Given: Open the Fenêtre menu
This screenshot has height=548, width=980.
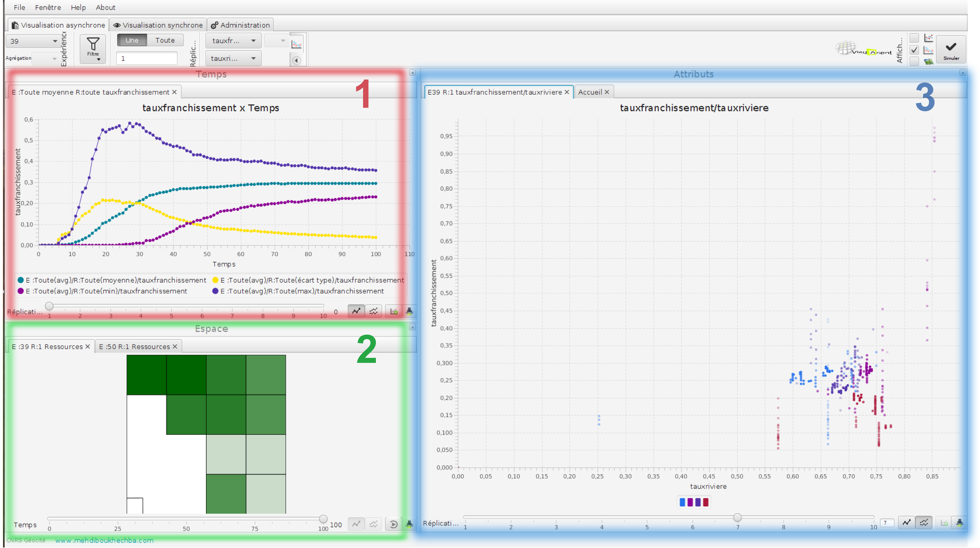Looking at the screenshot, I should coord(48,7).
